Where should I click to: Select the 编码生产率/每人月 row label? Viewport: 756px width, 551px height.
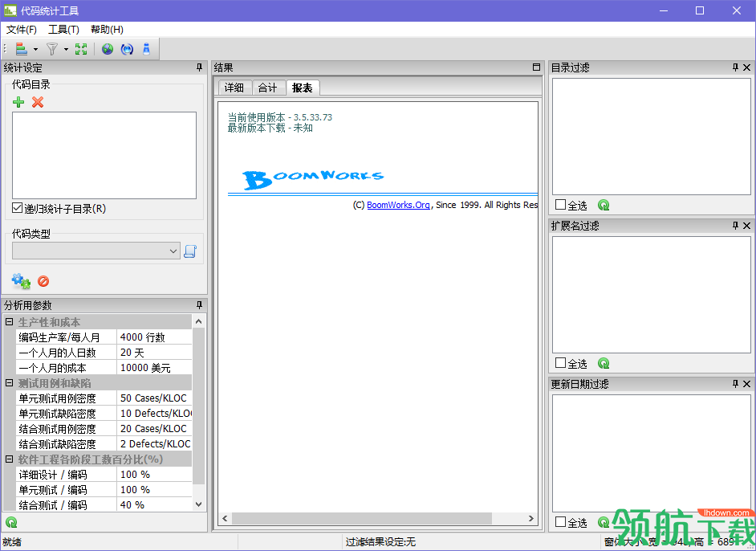[x=66, y=337]
